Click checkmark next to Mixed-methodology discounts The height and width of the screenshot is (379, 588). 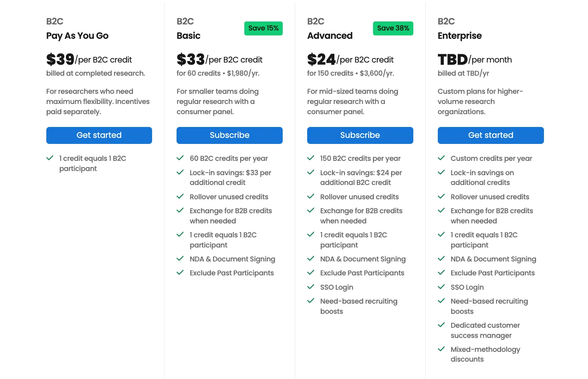[441, 349]
